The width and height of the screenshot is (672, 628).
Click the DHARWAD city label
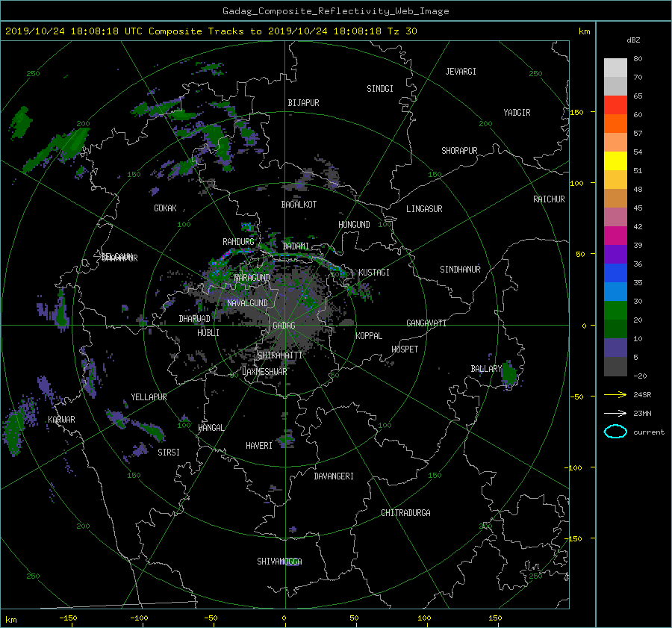tap(195, 319)
